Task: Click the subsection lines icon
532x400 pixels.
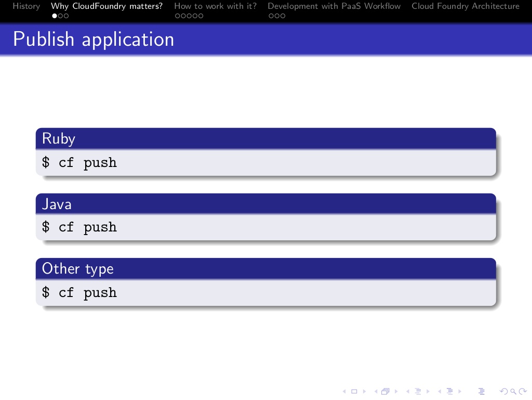Action: tap(418, 392)
